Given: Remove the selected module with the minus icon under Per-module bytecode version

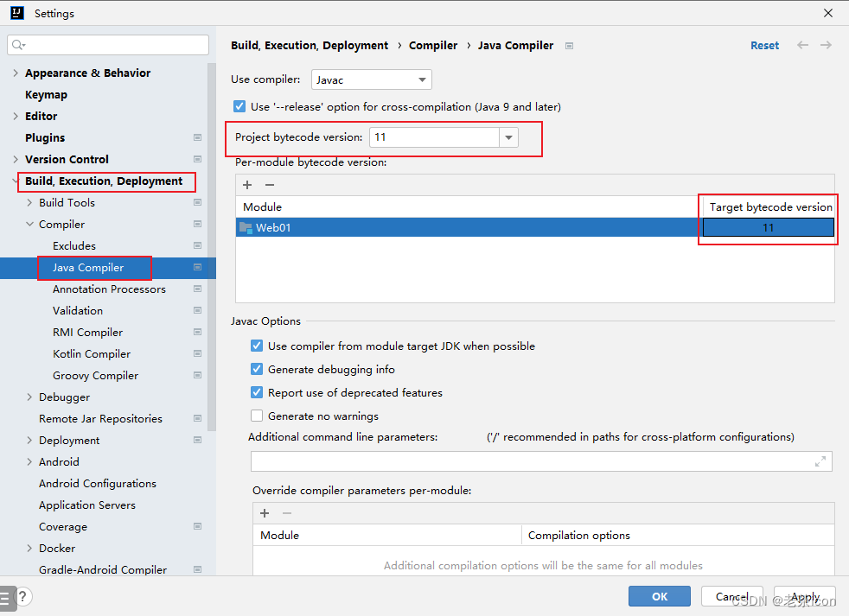Looking at the screenshot, I should (270, 185).
